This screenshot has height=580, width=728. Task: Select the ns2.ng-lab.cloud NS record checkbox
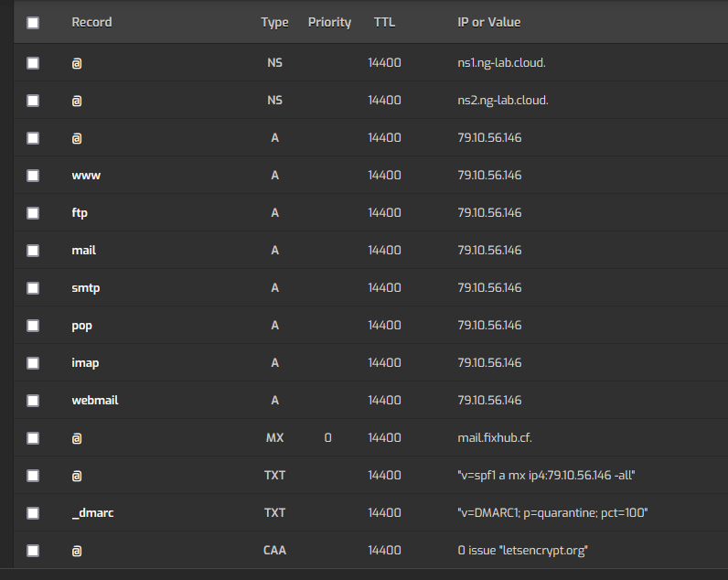pyautogui.click(x=33, y=101)
